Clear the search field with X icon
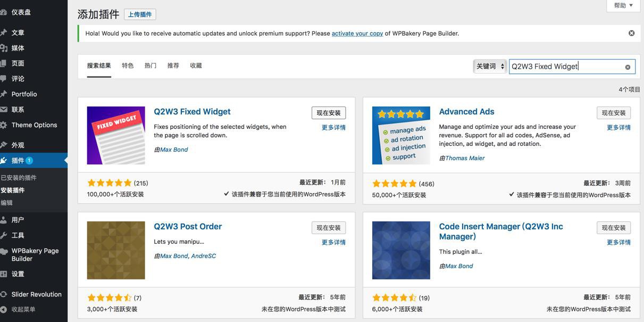Viewport: 644px width, 322px height. coord(628,67)
